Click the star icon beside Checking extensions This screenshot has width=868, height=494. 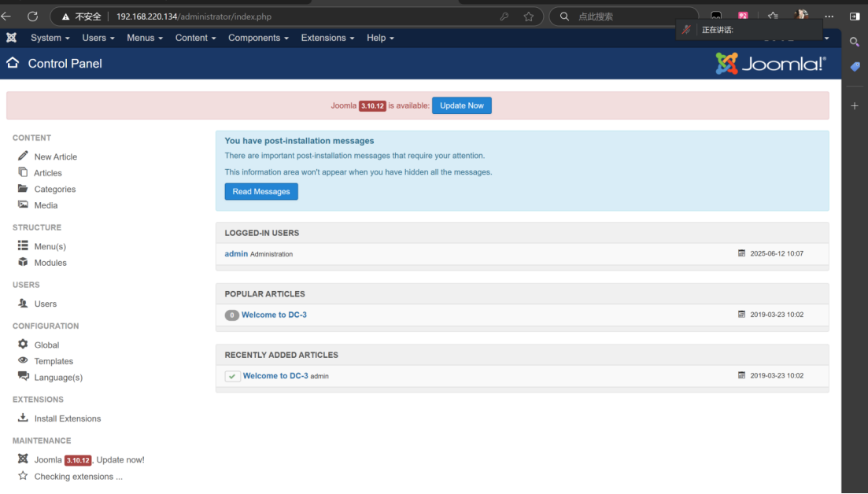pos(23,475)
